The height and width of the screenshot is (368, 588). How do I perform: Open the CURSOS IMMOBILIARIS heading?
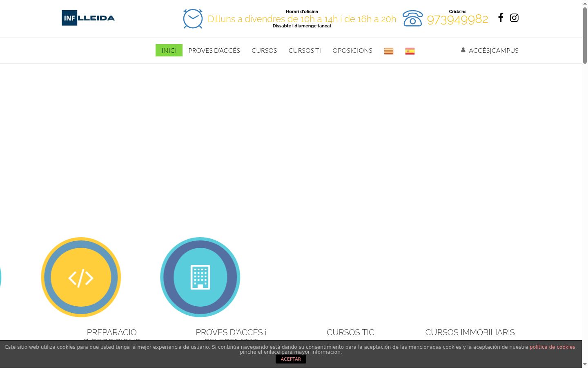470,332
